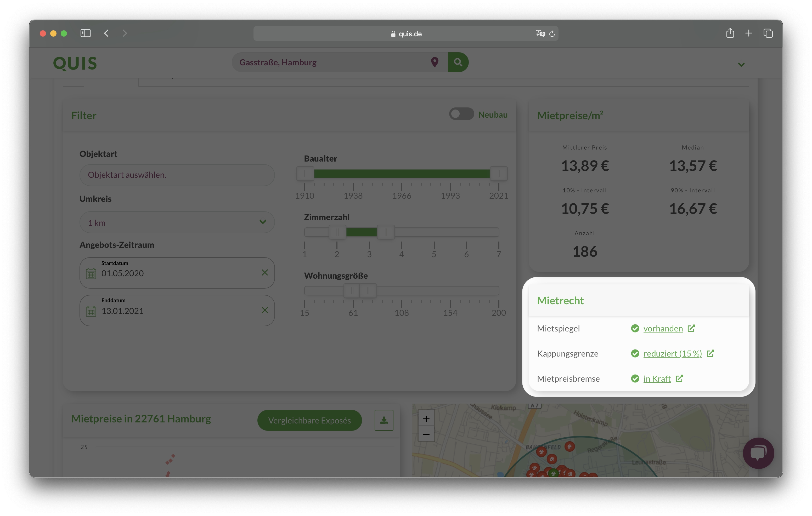Click the 10% Intervall value 10,75 €
This screenshot has height=516, width=812.
pyautogui.click(x=585, y=209)
